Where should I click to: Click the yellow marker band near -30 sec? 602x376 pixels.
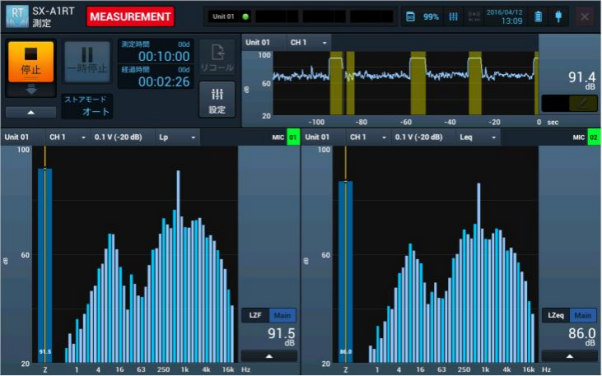[x=475, y=83]
